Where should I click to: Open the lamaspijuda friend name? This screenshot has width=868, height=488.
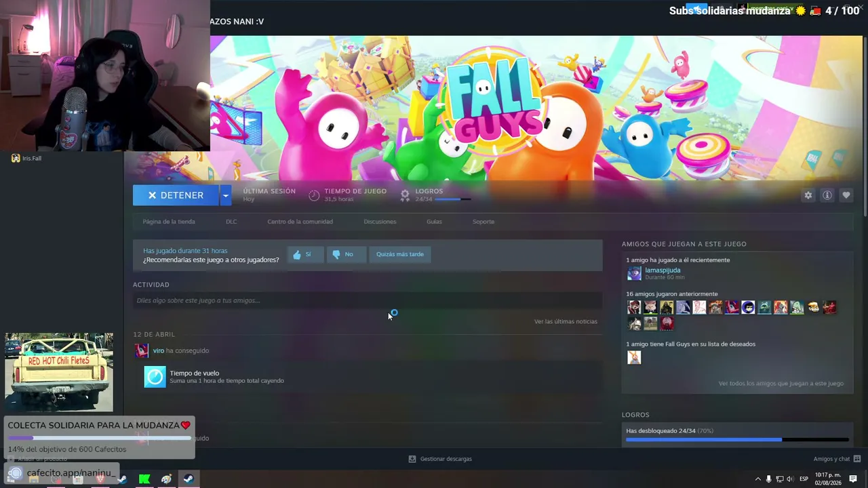[663, 270]
